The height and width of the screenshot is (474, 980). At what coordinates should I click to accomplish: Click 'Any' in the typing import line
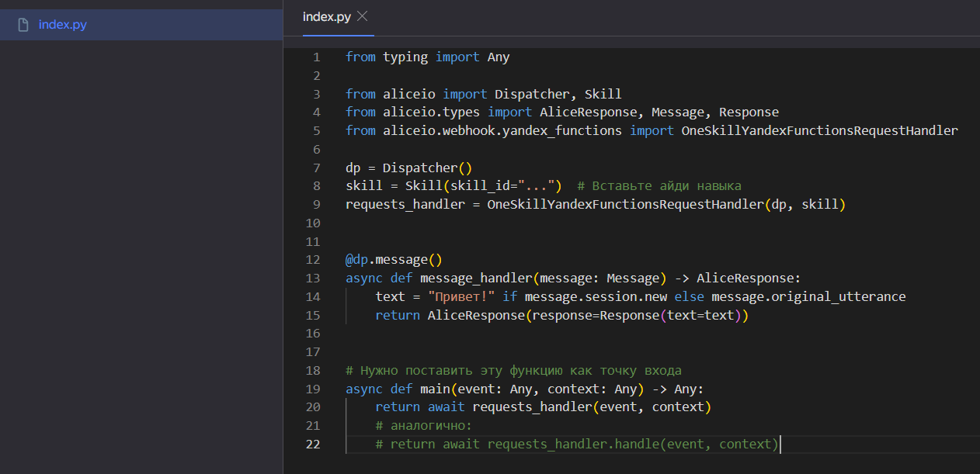[499, 57]
